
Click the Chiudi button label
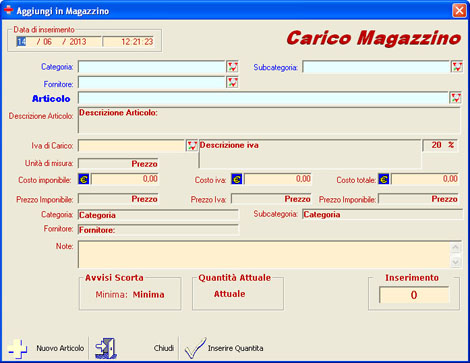pos(164,348)
